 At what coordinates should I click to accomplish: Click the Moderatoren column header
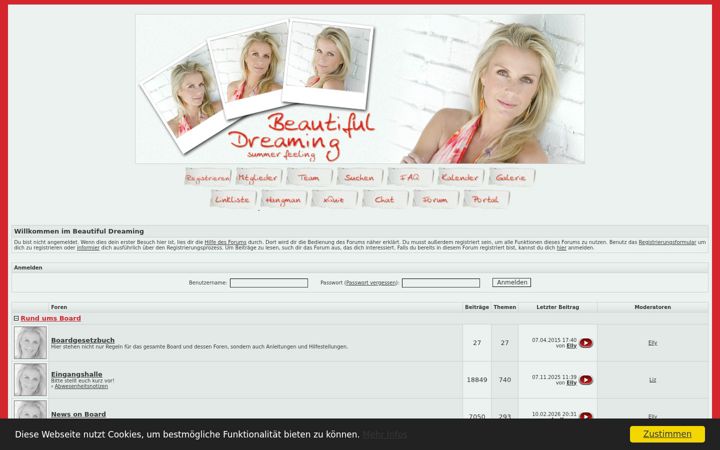(x=652, y=307)
